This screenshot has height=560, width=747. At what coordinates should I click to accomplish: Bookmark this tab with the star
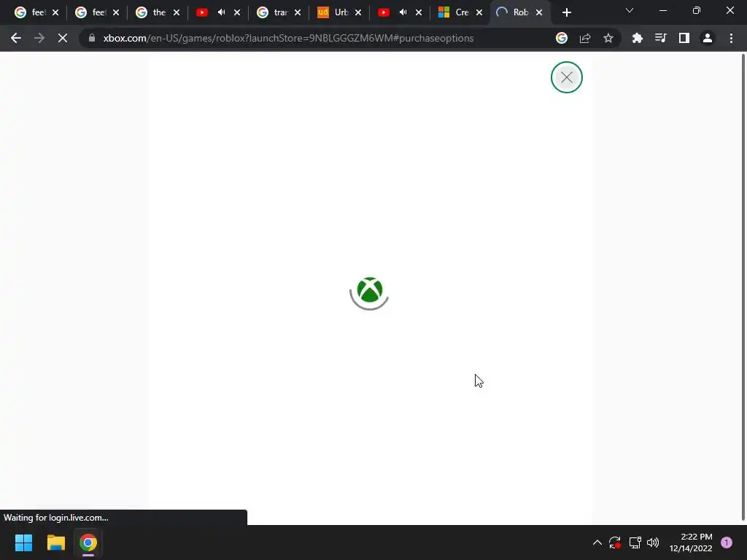click(x=608, y=38)
